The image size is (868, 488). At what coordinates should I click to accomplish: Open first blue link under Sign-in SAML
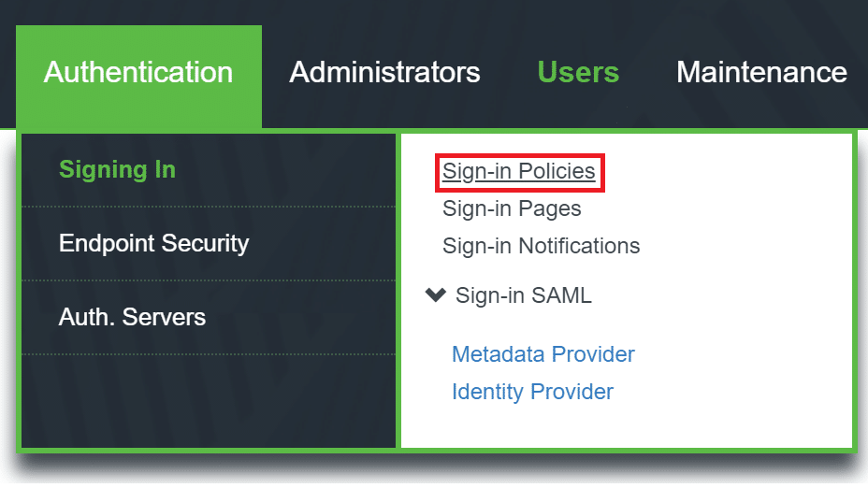click(542, 355)
